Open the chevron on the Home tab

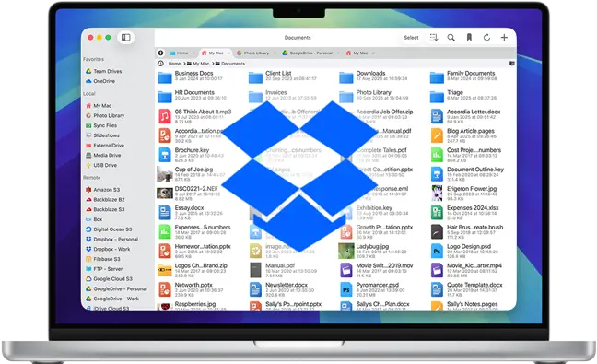point(193,53)
